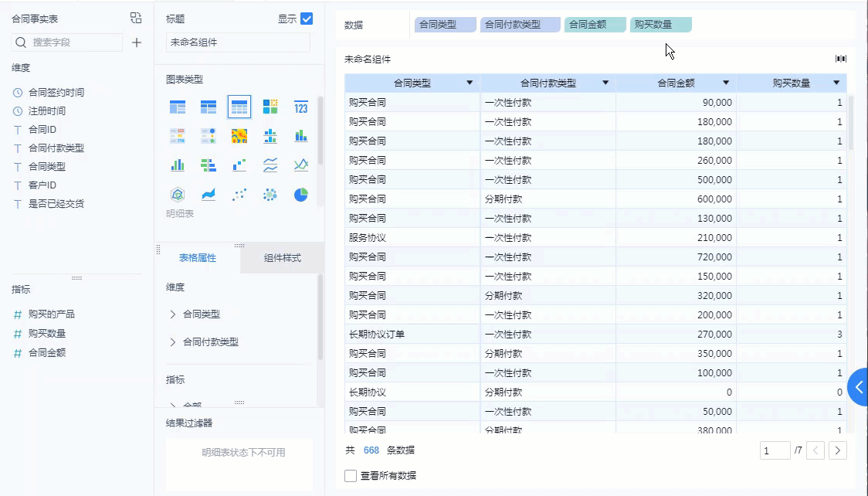The height and width of the screenshot is (496, 868).
Task: Click the 合同金额 field pill in data bar
Action: coord(595,25)
